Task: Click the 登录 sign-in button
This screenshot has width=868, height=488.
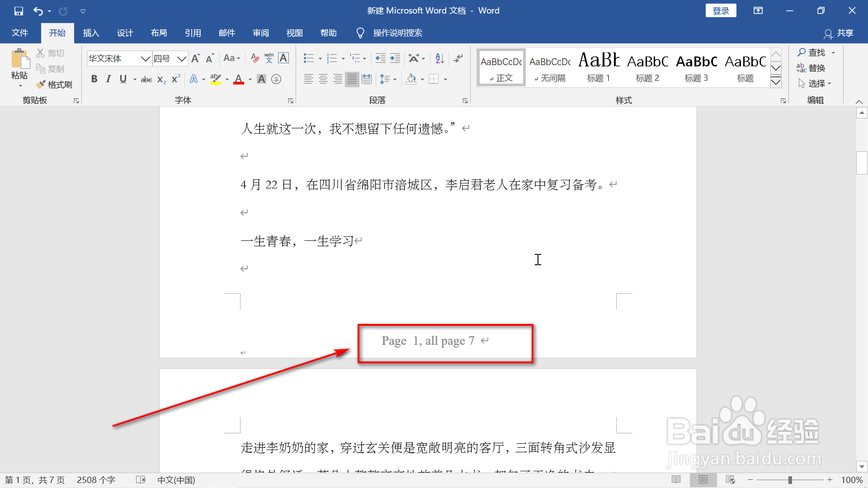Action: pyautogui.click(x=721, y=11)
